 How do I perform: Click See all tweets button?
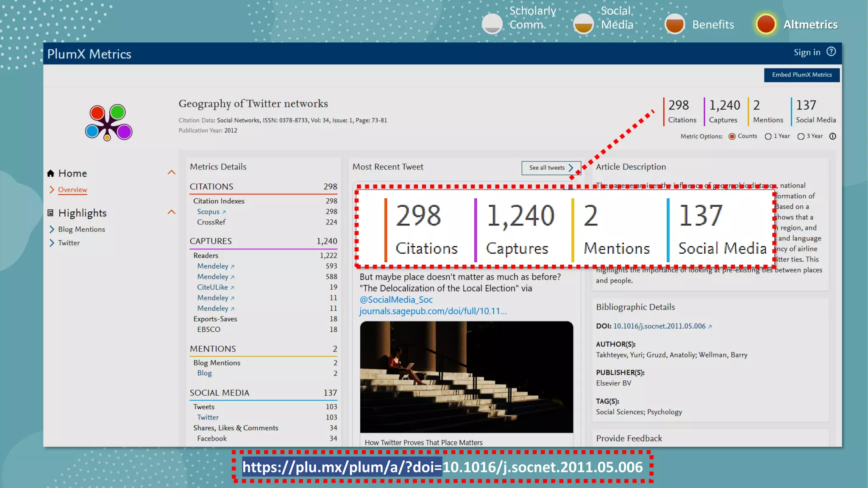coord(551,168)
